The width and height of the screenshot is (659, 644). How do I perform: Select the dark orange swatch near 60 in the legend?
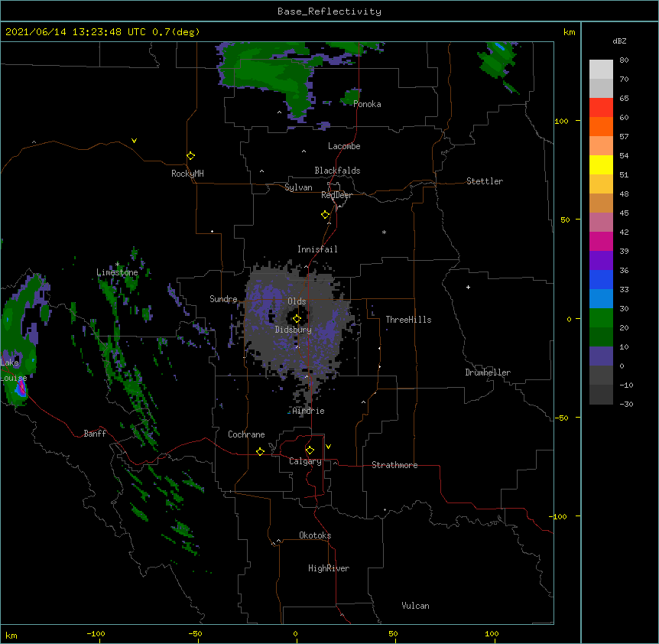coord(601,126)
